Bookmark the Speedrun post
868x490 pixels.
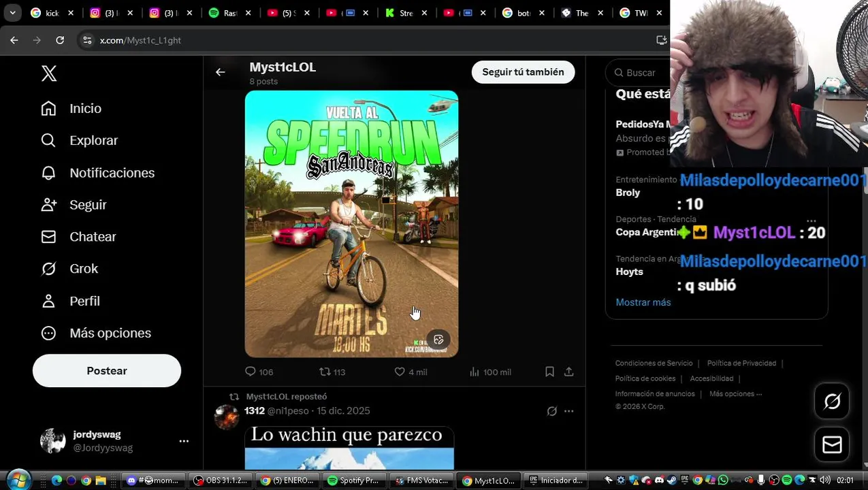click(x=549, y=372)
